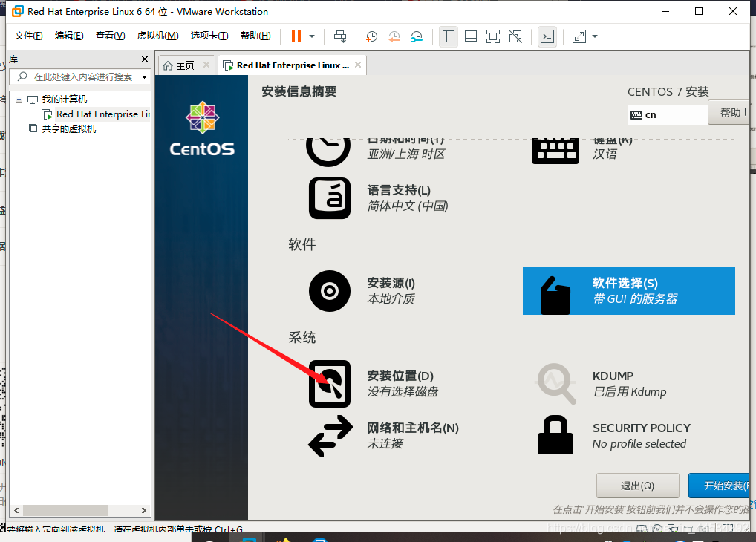Open 安装源(I) installation source
This screenshot has width=756, height=542.
click(362, 291)
